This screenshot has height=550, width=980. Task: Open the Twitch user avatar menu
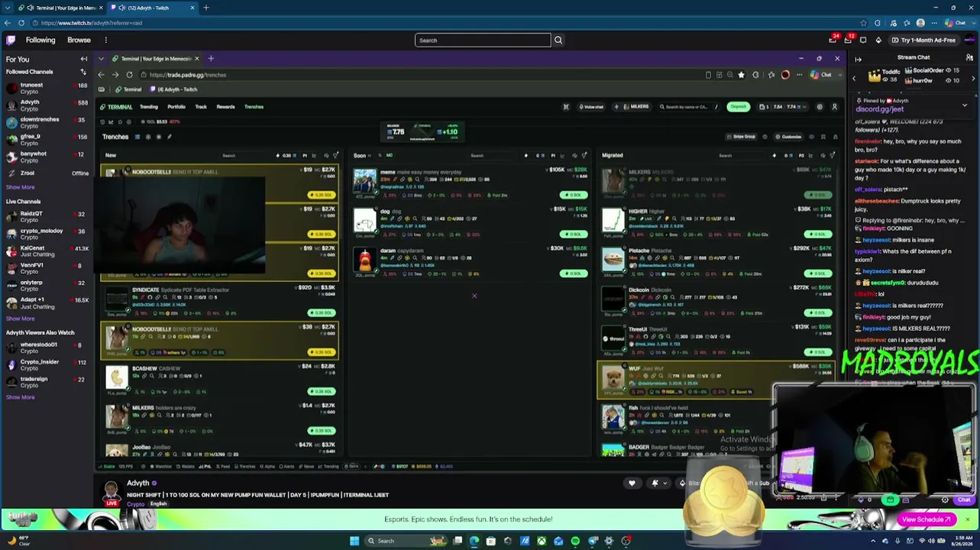click(969, 40)
